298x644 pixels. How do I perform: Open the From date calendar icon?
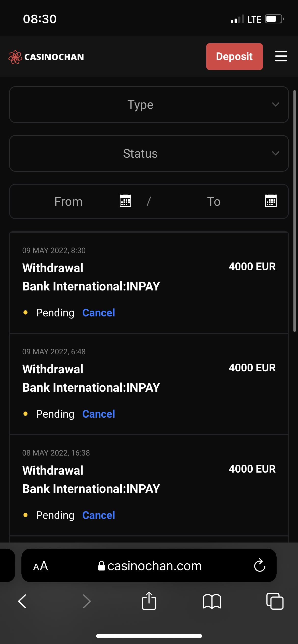125,201
